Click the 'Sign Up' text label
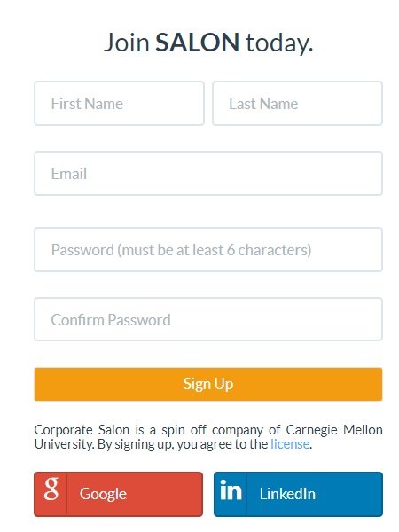 pos(208,384)
